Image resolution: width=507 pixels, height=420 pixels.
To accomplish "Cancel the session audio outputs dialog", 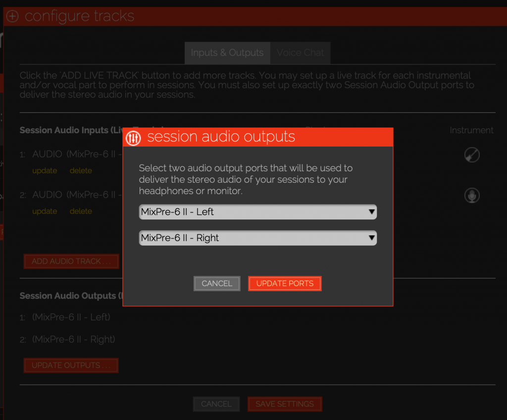I will coord(217,283).
